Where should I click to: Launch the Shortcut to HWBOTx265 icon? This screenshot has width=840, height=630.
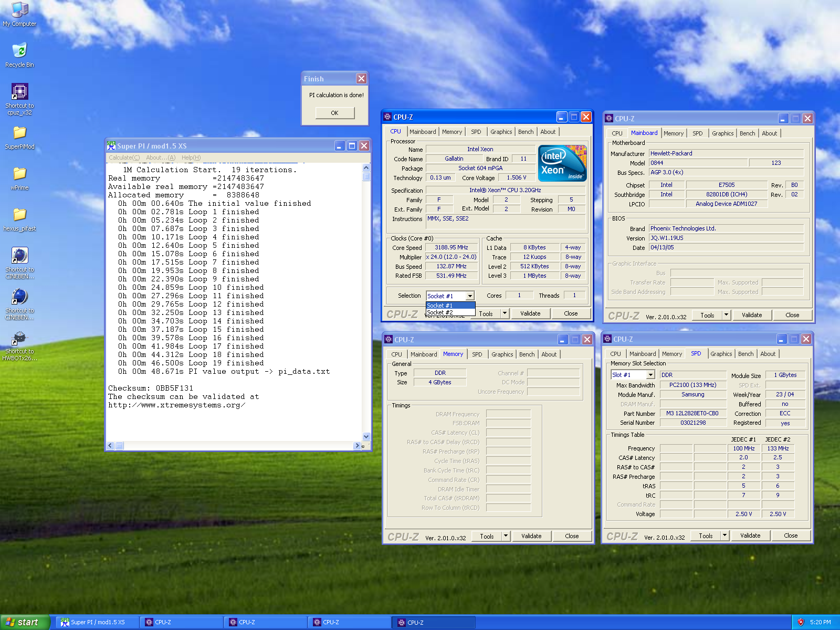[19, 337]
